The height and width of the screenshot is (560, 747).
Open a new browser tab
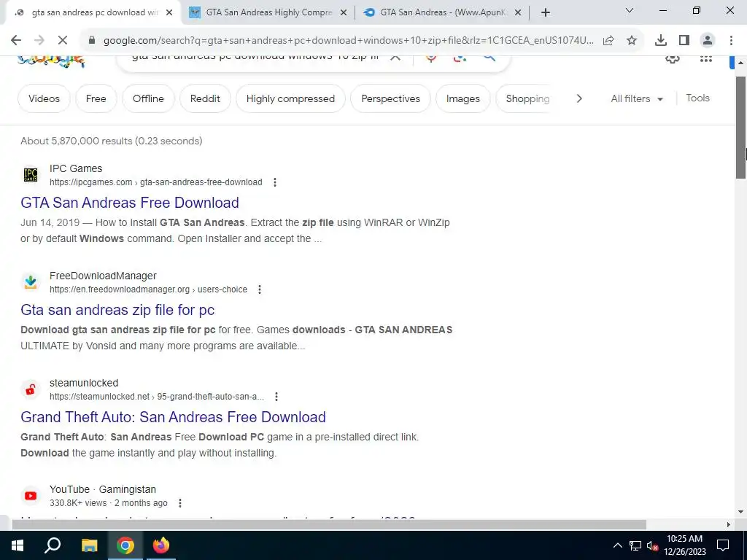point(546,13)
